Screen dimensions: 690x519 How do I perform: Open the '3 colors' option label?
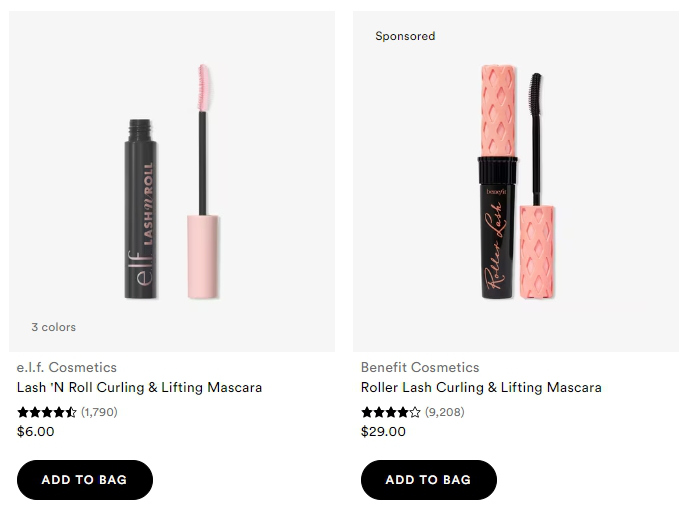pyautogui.click(x=53, y=327)
